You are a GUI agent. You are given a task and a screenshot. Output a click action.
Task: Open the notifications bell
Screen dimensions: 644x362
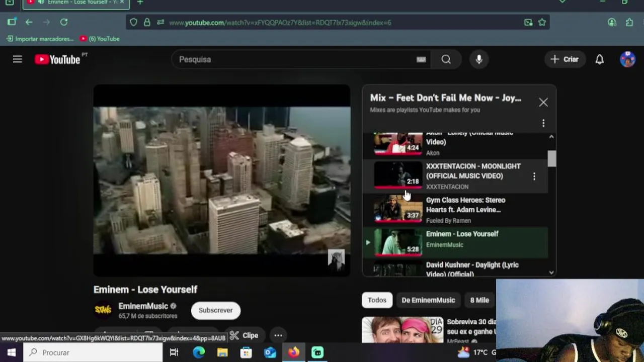tap(599, 59)
